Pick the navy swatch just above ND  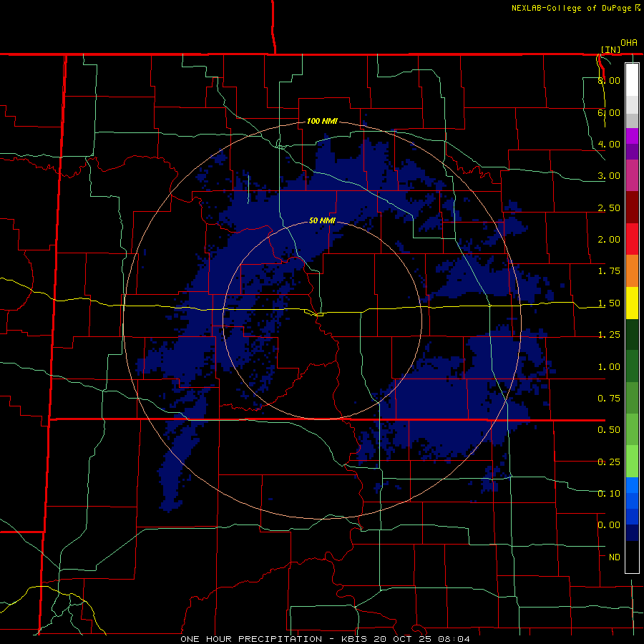pyautogui.click(x=632, y=533)
